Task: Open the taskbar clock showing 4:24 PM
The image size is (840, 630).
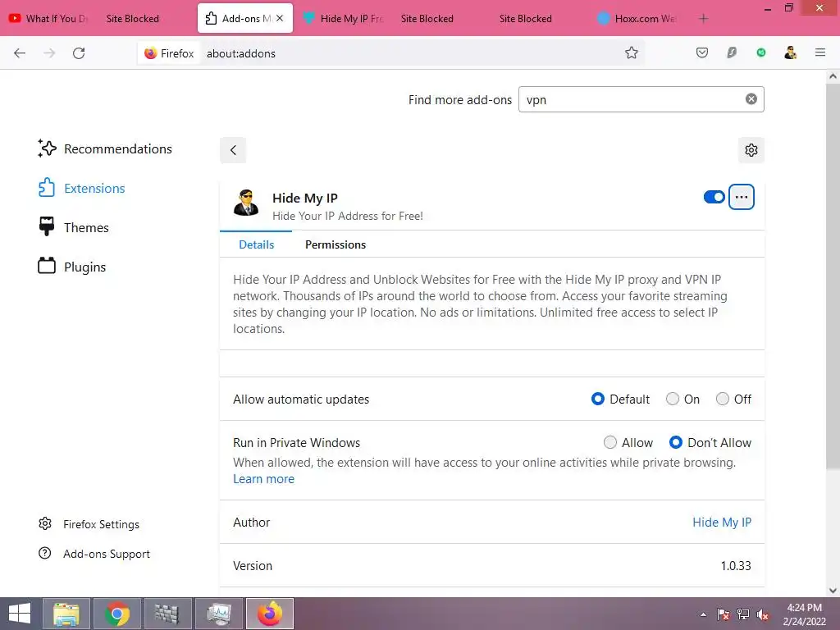Action: 804,614
